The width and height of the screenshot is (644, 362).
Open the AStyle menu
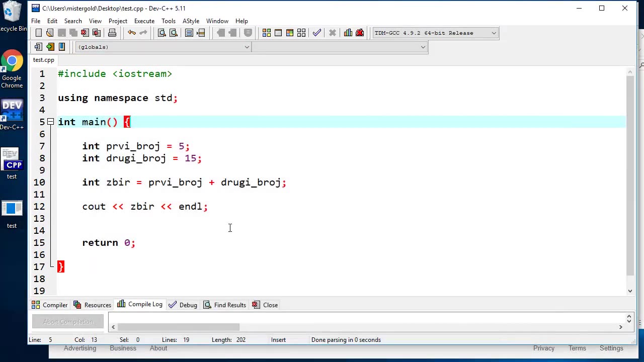(191, 21)
